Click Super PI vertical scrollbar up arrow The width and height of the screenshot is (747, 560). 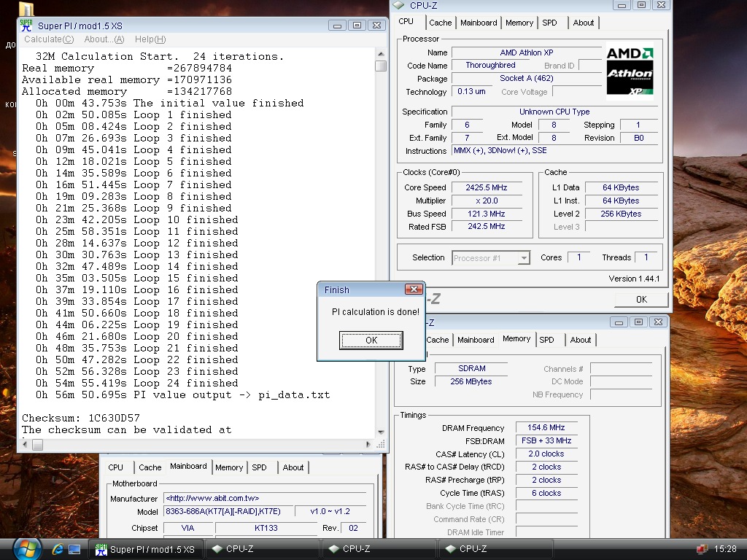pos(381,54)
